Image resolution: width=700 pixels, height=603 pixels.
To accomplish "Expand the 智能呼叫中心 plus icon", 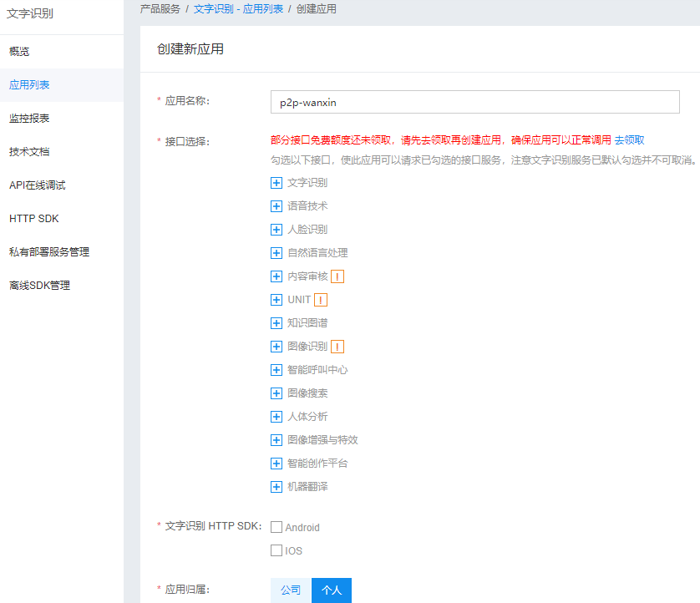I will 276,370.
